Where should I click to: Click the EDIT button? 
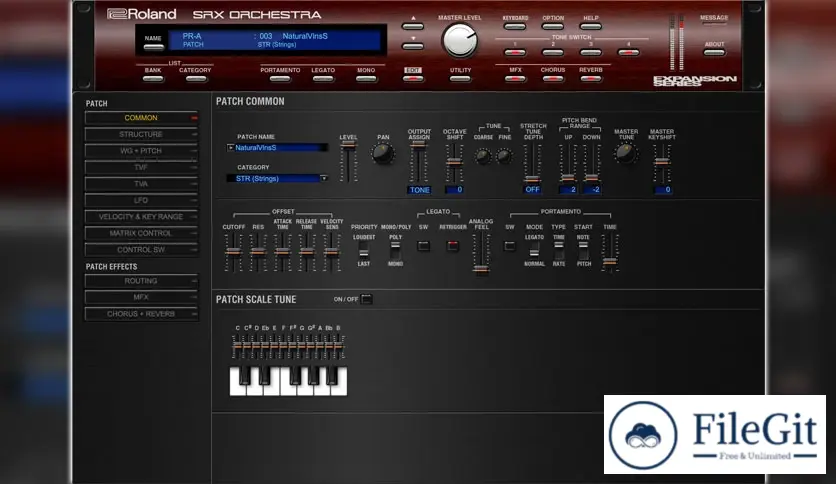(x=413, y=79)
